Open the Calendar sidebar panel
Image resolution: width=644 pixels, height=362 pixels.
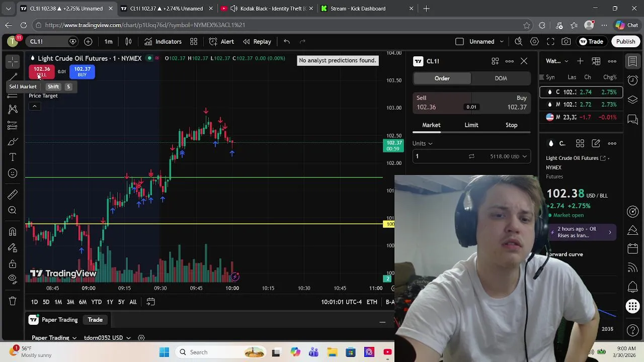coord(633,249)
